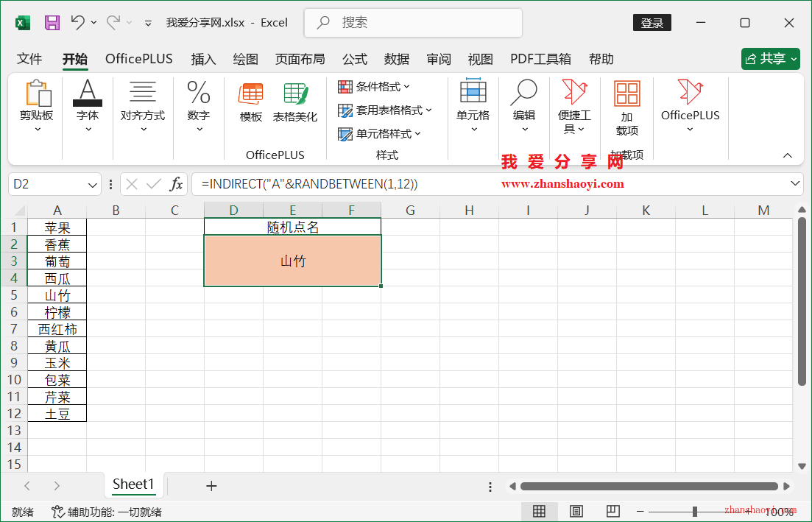Image resolution: width=812 pixels, height=522 pixels.
Task: Open the PDF工具箱 tab
Action: (x=540, y=59)
